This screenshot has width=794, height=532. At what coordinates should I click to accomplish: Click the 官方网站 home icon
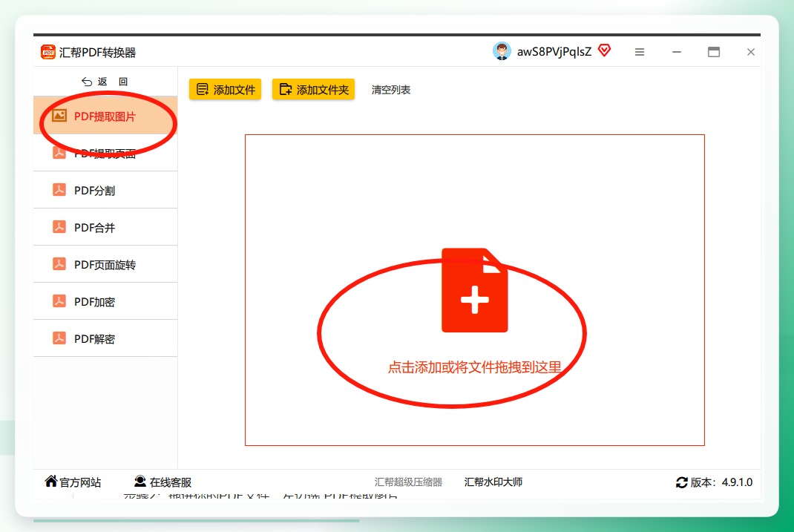(50, 481)
